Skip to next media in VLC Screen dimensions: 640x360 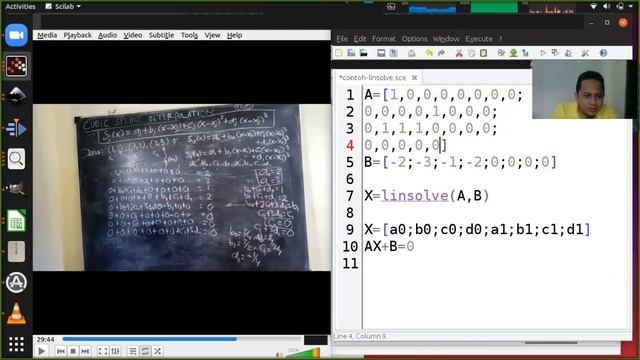click(x=85, y=351)
